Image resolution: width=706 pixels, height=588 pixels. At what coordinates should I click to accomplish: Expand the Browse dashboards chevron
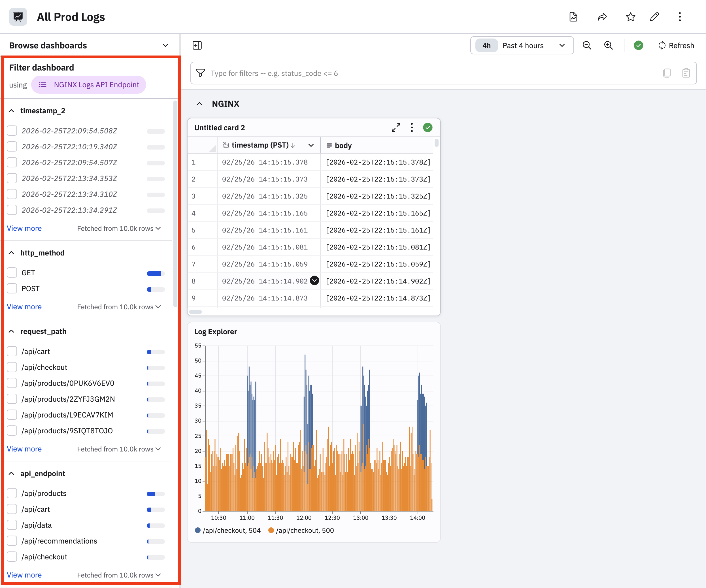tap(165, 45)
